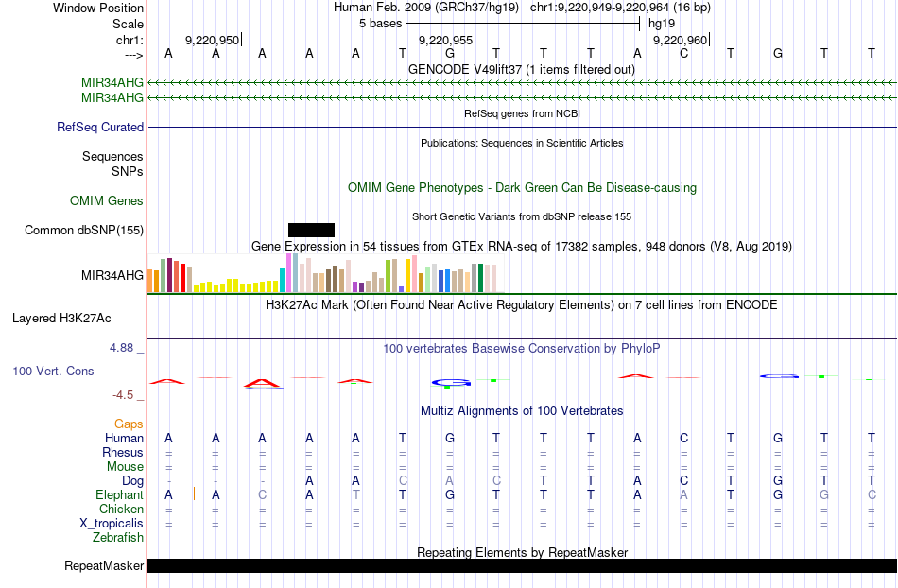
Task: Open Short Genetic Variants from dbSNP release 155
Action: (x=522, y=216)
